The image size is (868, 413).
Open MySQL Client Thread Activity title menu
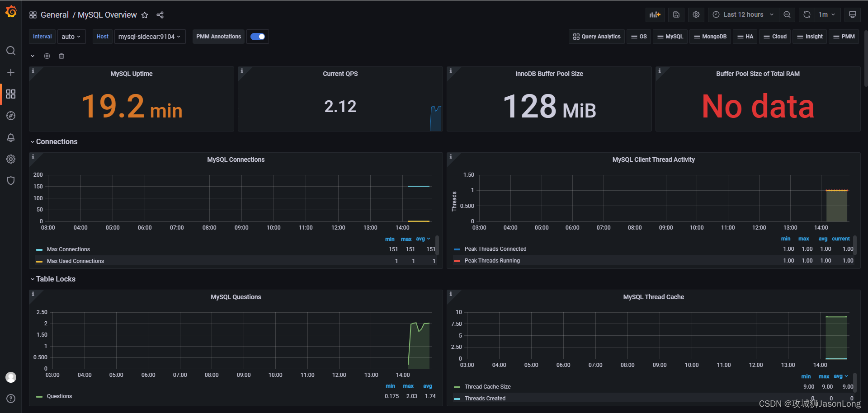(x=653, y=160)
